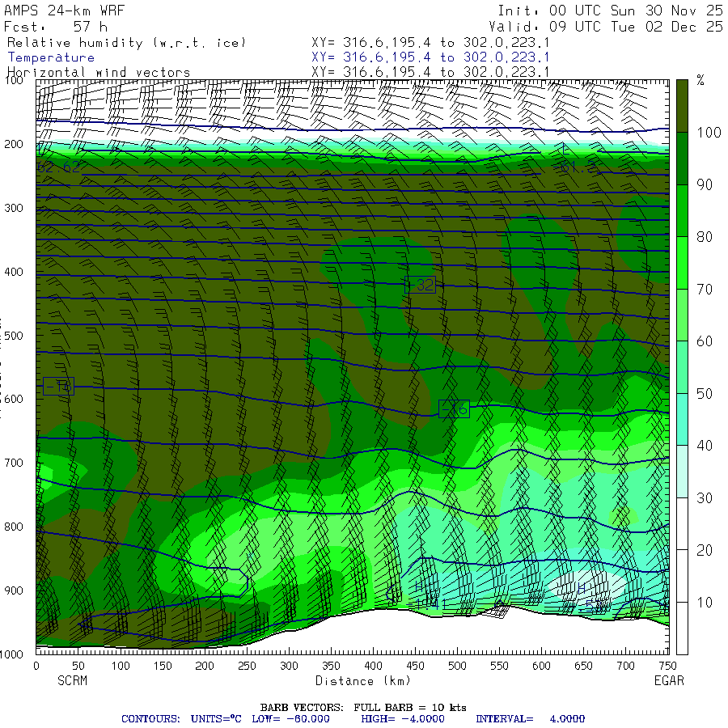The image size is (728, 728).
Task: Choose the colorbar segment between 40 and 50
Action: [682, 419]
